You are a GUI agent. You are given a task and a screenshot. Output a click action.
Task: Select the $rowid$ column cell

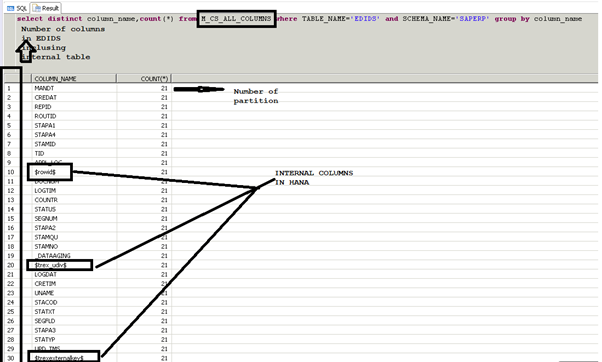tap(45, 172)
